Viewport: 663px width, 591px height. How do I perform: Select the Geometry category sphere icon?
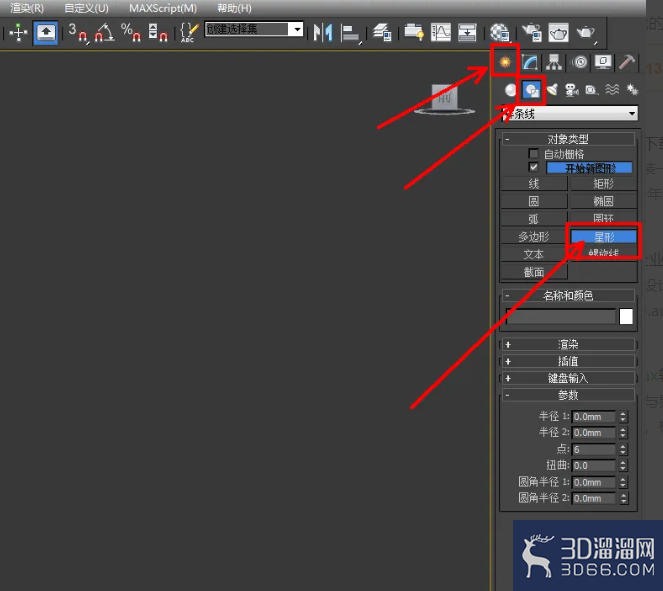(x=511, y=90)
